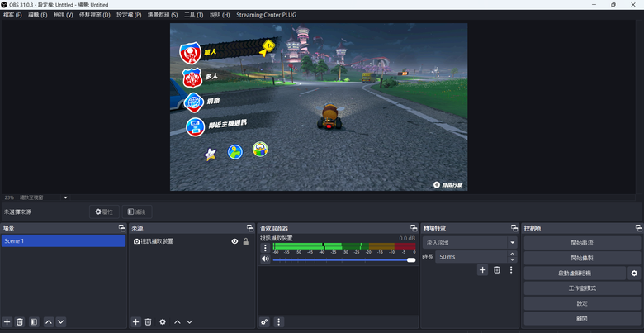Select Scene 1 in scenes list

(x=64, y=241)
